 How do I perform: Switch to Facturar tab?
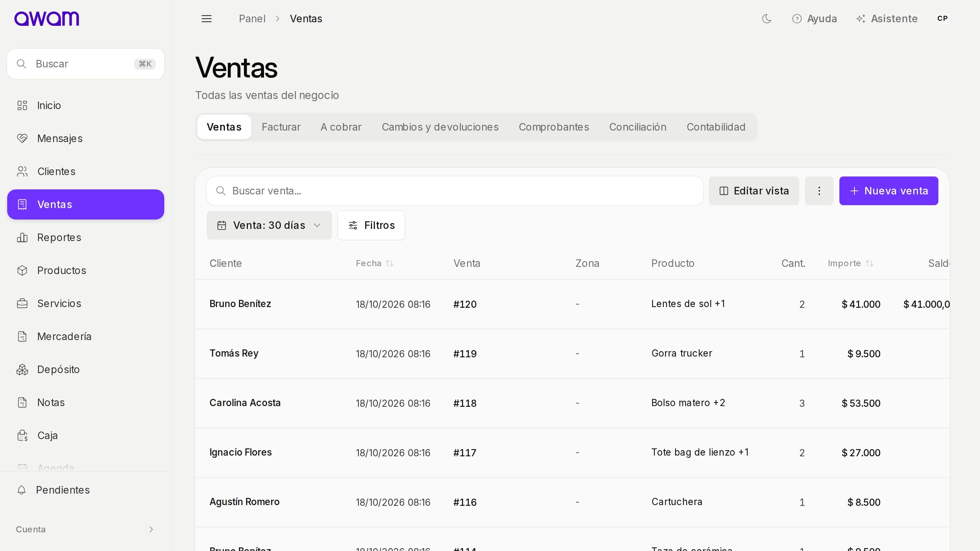click(281, 127)
